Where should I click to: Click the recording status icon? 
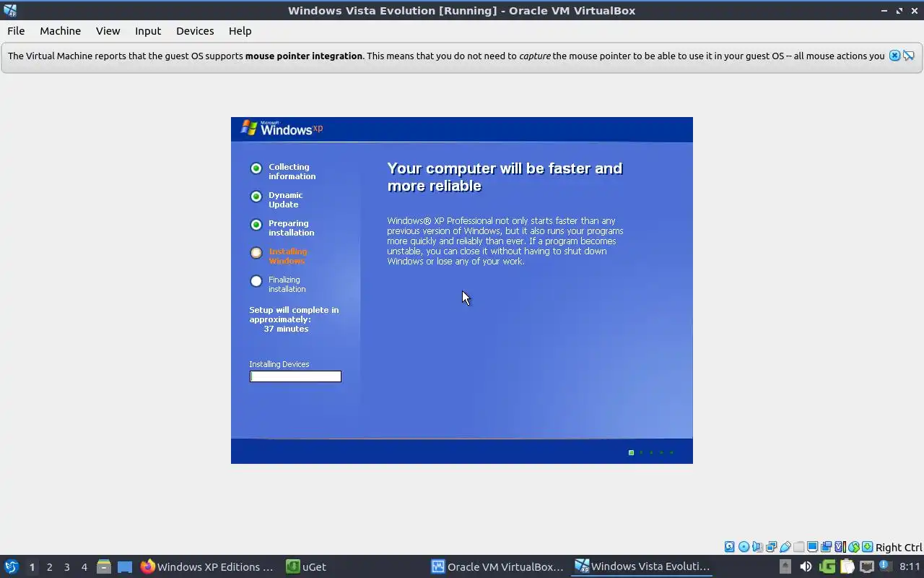[826, 547]
